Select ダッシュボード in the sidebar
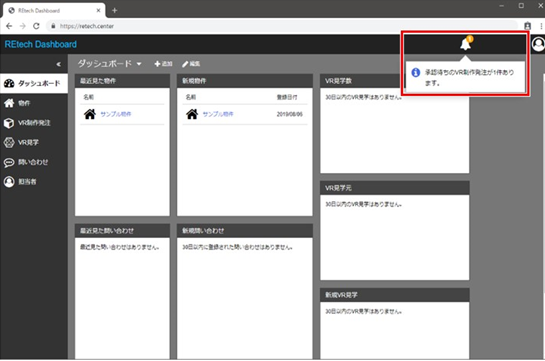 [34, 83]
